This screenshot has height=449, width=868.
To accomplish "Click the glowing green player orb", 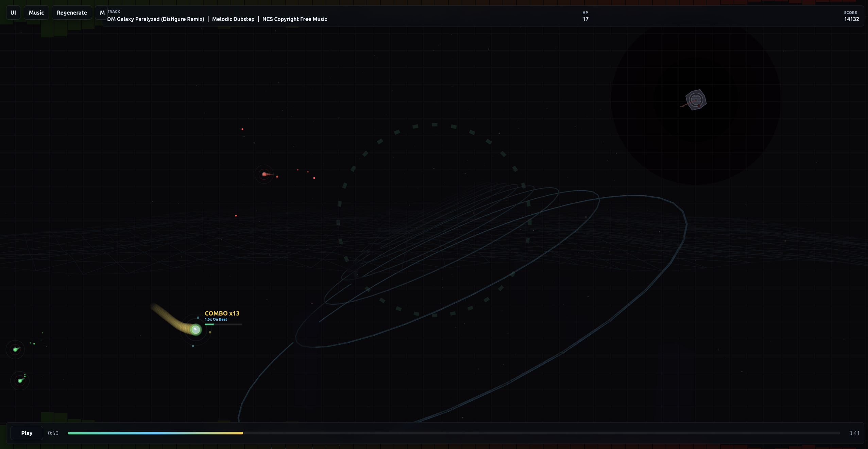I will [195, 329].
